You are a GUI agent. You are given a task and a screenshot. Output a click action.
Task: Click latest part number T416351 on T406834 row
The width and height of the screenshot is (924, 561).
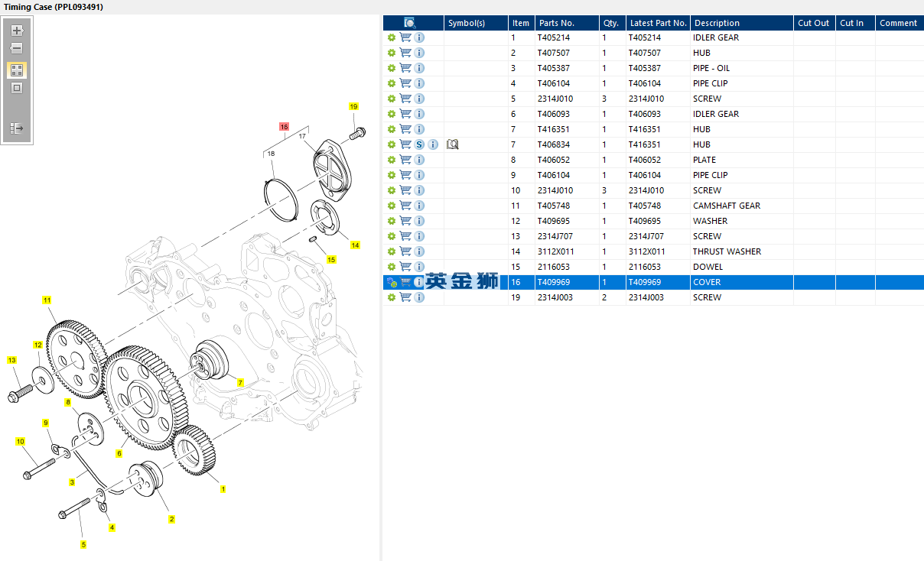[645, 144]
